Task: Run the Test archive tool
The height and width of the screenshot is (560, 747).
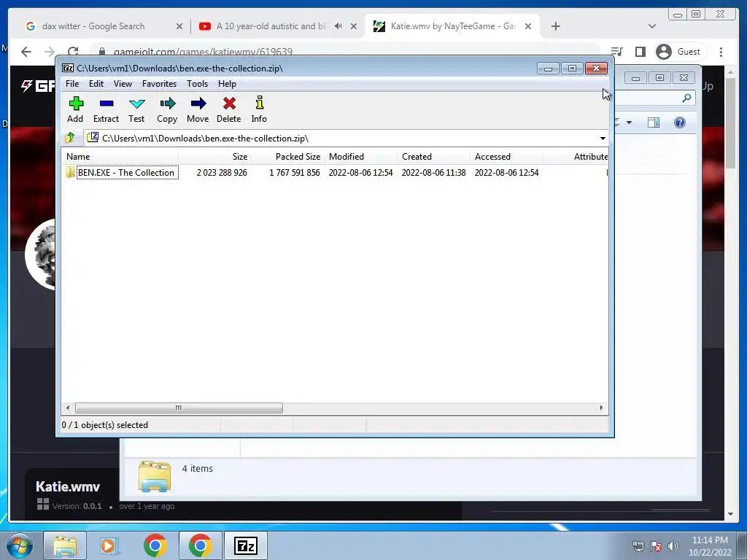Action: 136,109
